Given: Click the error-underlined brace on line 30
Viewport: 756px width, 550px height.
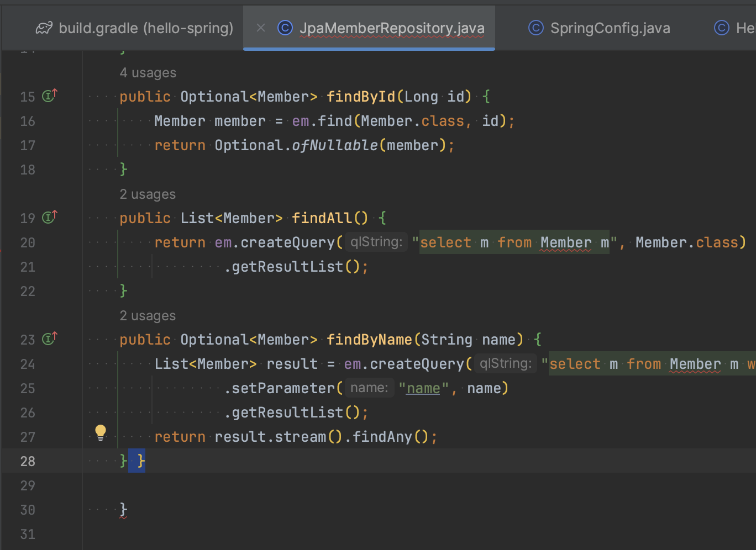Looking at the screenshot, I should (x=123, y=510).
